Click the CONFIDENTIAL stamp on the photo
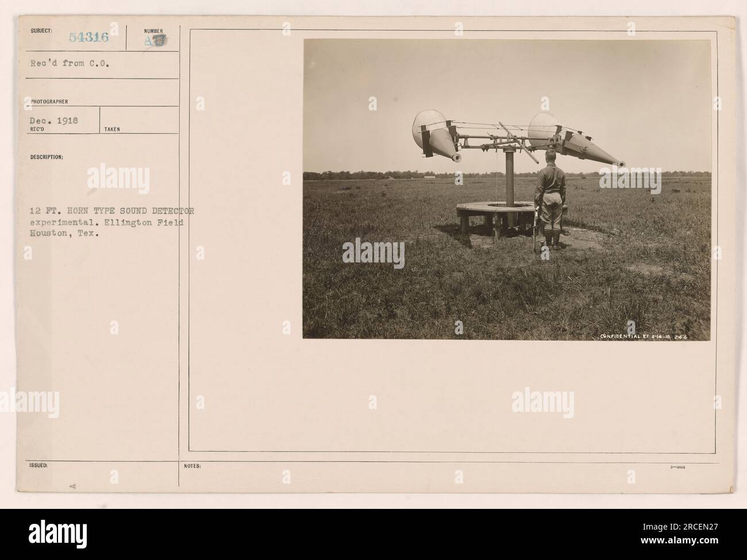The image size is (747, 560). (629, 337)
